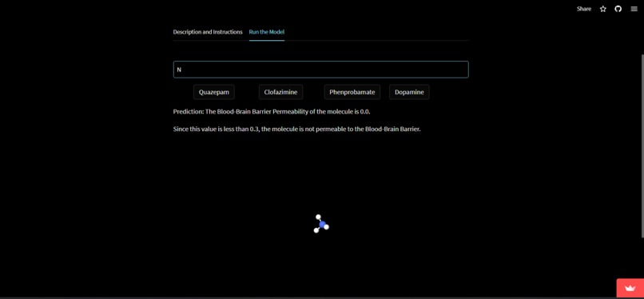644x299 pixels.
Task: Click the 3D ammonia molecule viewer
Action: tap(321, 224)
